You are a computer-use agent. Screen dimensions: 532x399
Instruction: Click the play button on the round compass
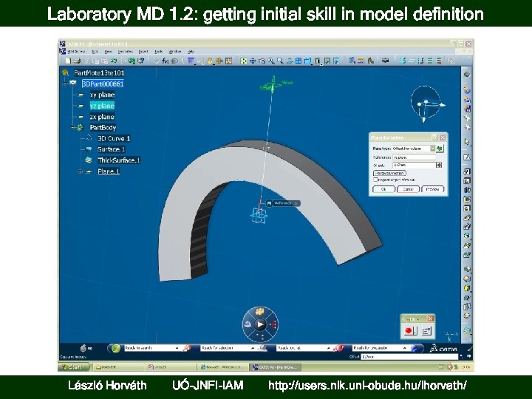pos(260,324)
